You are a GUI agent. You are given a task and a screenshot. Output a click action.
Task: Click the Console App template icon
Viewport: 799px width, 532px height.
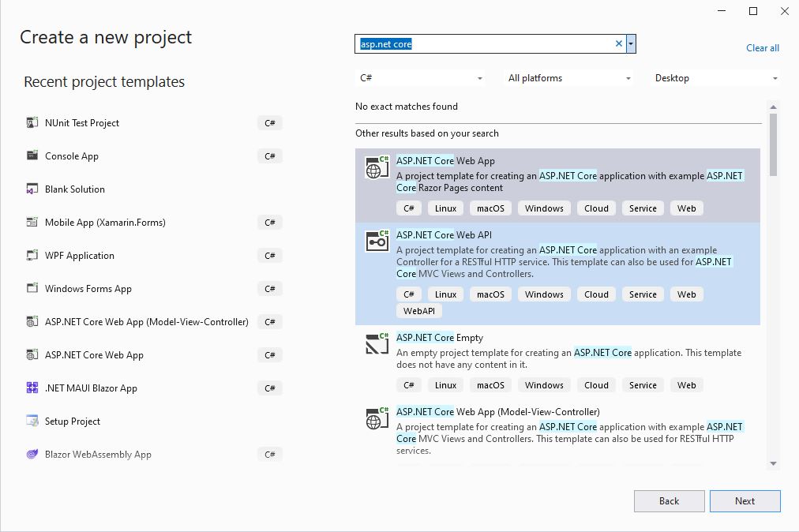click(32, 155)
